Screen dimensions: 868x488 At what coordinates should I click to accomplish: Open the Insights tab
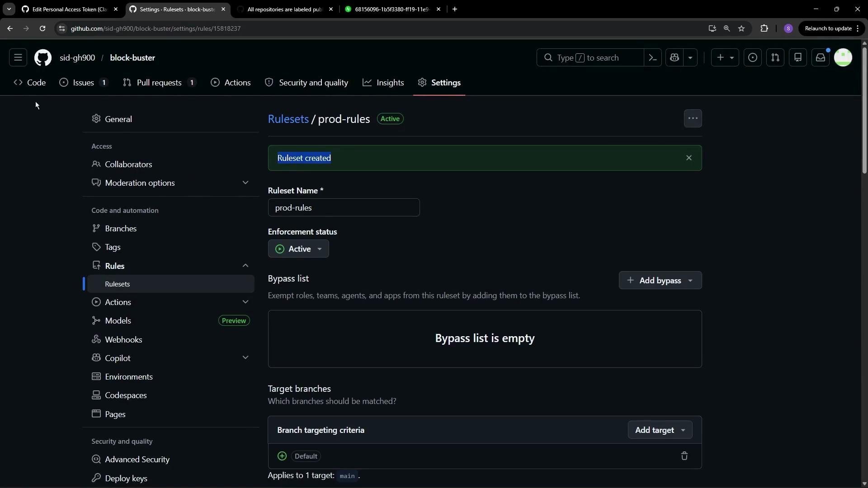[383, 83]
